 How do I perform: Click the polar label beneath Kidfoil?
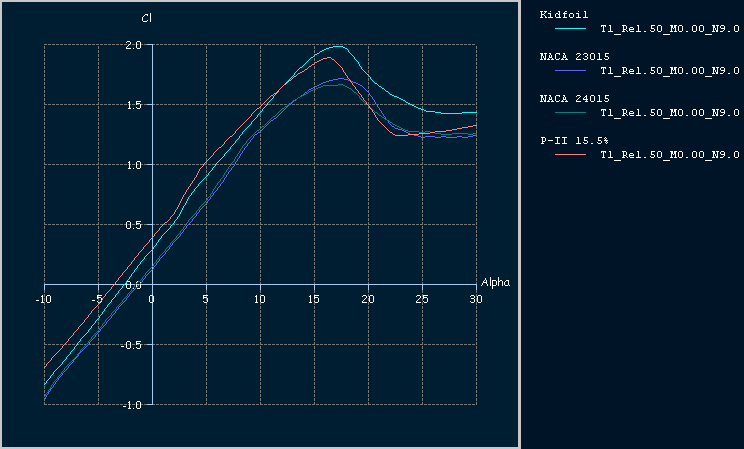(x=669, y=29)
